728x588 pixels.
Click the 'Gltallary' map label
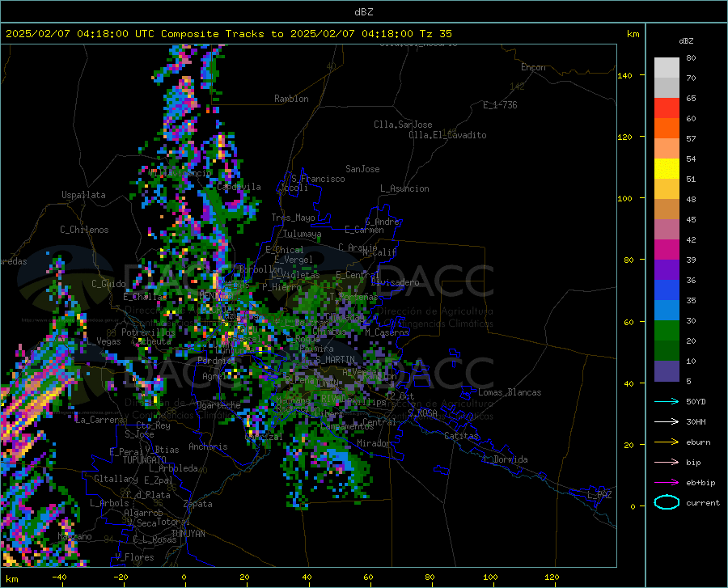[116, 479]
